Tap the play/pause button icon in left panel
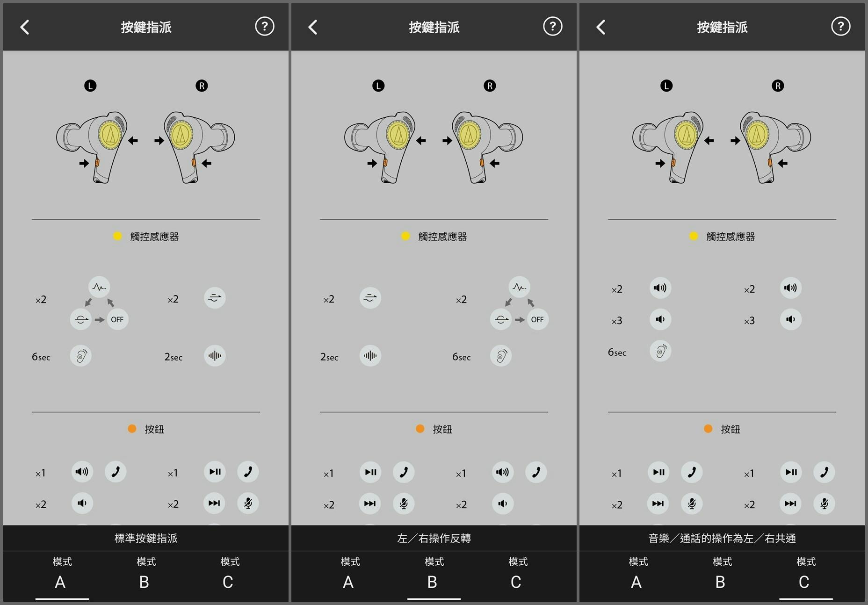 (215, 472)
